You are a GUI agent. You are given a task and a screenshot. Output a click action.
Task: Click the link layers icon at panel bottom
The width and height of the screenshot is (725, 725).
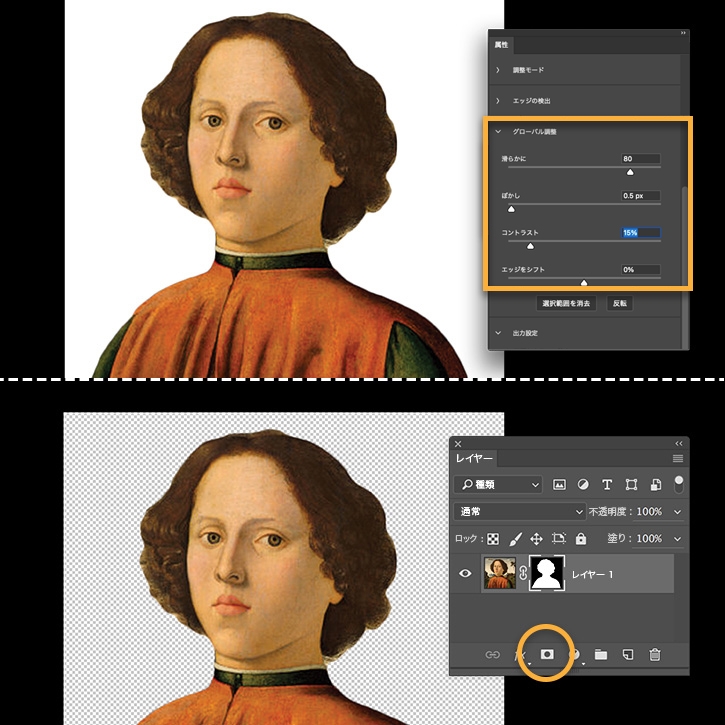coord(492,655)
